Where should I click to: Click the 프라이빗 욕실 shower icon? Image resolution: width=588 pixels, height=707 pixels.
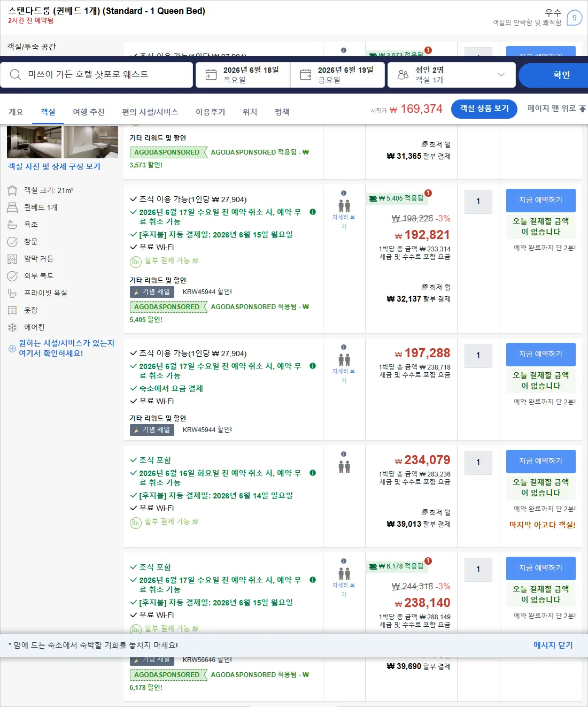click(12, 293)
